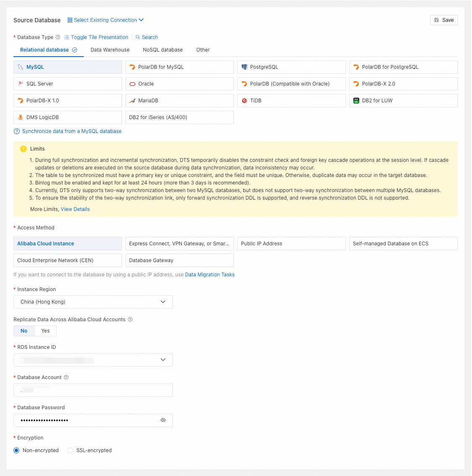Click the Database Account help icon
Screen dimensions: 472x476
[x=66, y=377]
